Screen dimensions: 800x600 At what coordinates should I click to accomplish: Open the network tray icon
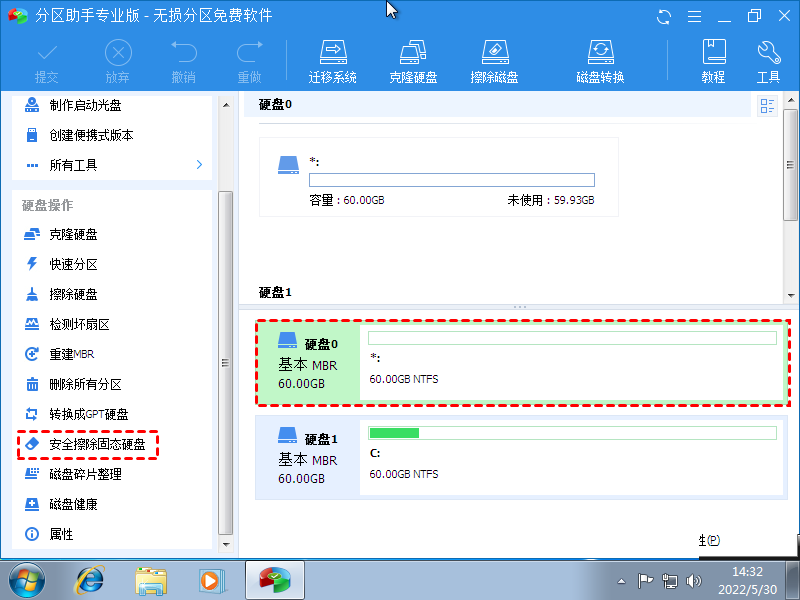(x=669, y=581)
